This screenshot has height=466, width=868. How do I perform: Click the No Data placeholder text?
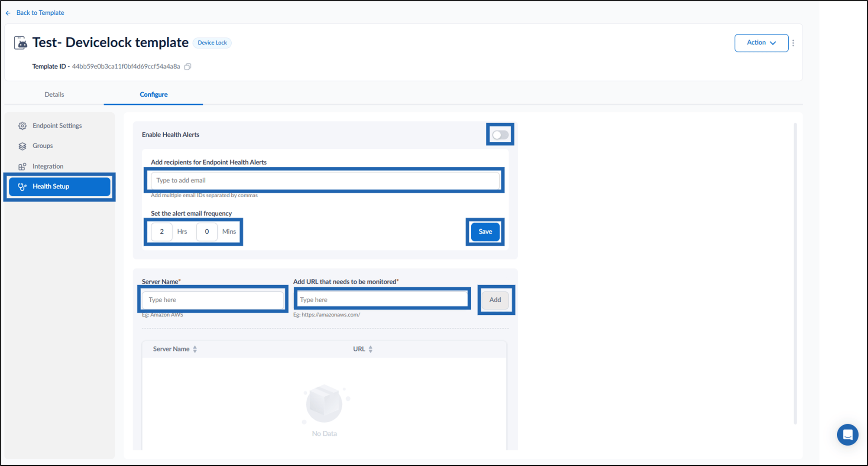(x=324, y=433)
